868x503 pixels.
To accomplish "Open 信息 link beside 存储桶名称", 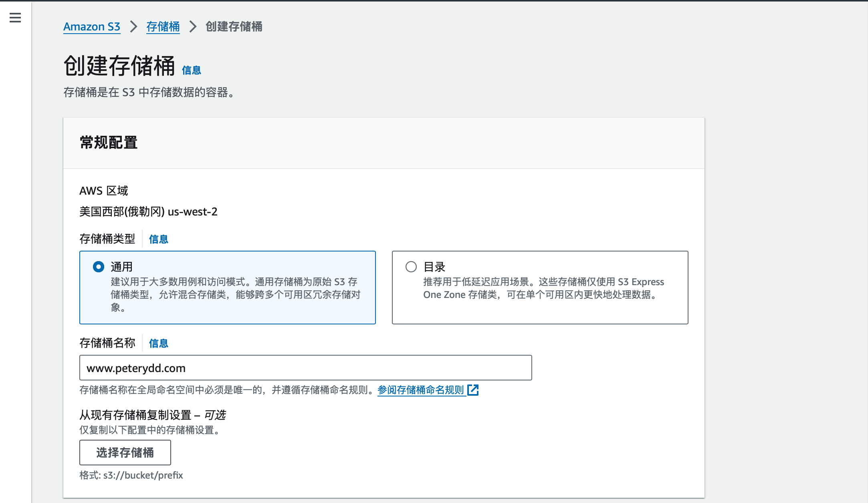I will click(x=159, y=344).
